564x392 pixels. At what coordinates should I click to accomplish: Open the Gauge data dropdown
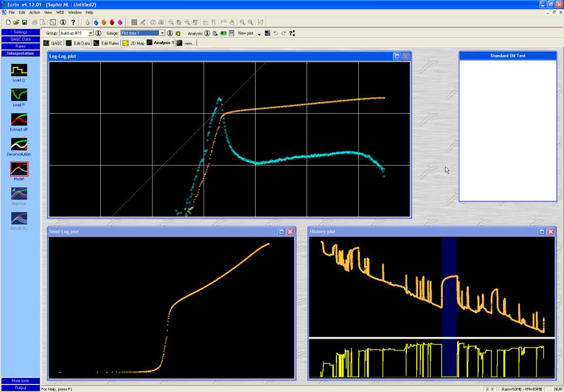pyautogui.click(x=162, y=33)
